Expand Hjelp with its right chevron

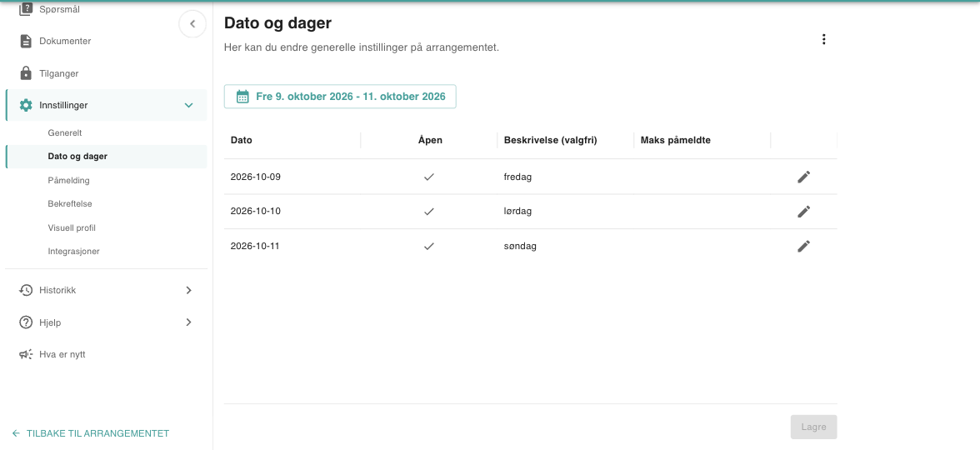pos(188,322)
